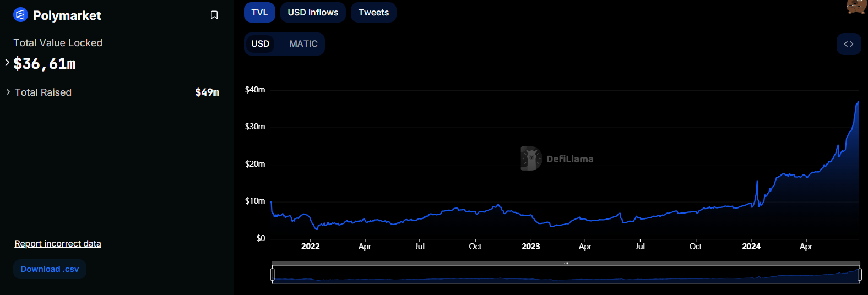Click the Polymarket logo icon
868x295 pixels.
[x=20, y=15]
